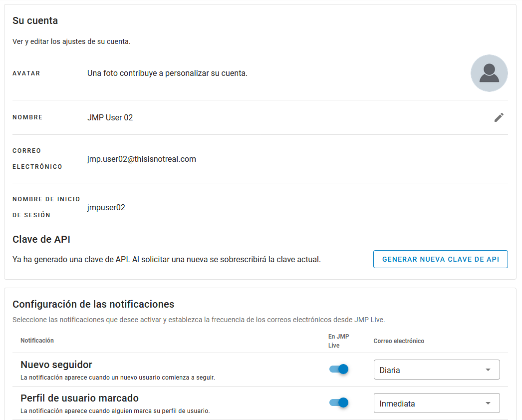Click the email address jmp.user02@thisisnotreal.com
Image resolution: width=522 pixels, height=420 pixels.
140,159
